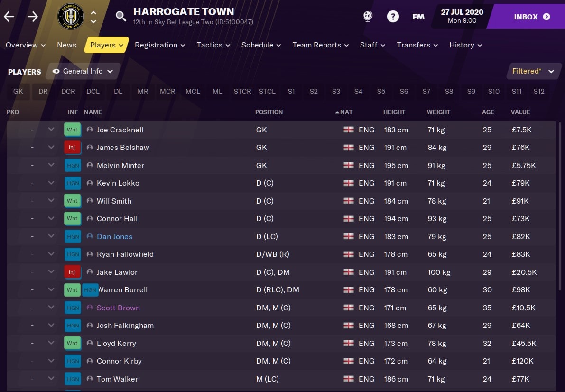Open the Harrogate Town club badge
Screen dimensions: 565x392
(71, 16)
